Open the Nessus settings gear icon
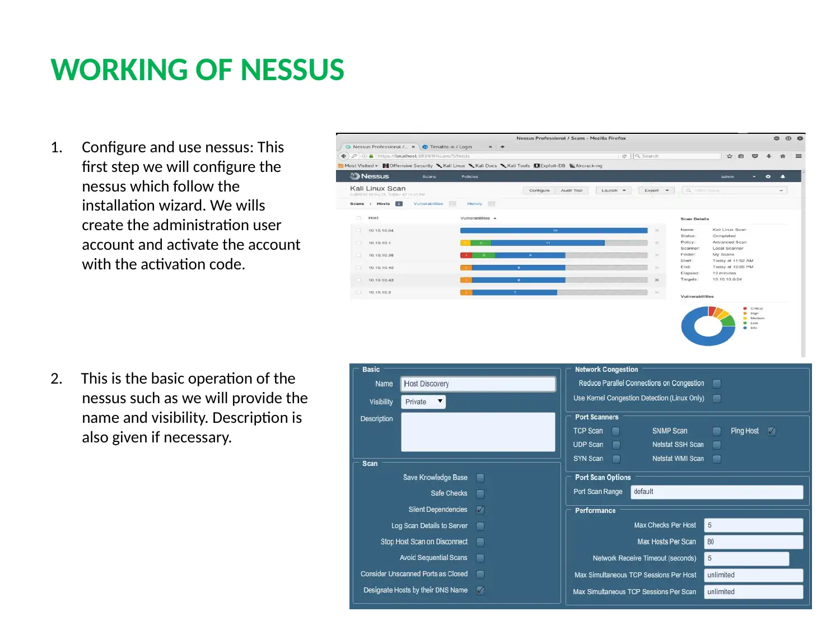The width and height of the screenshot is (840, 630). [x=768, y=176]
